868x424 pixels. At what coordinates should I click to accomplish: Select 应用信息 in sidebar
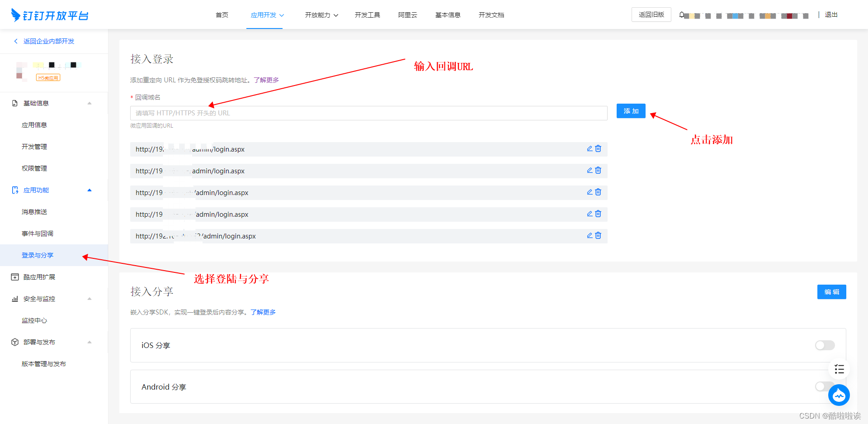[x=34, y=125]
